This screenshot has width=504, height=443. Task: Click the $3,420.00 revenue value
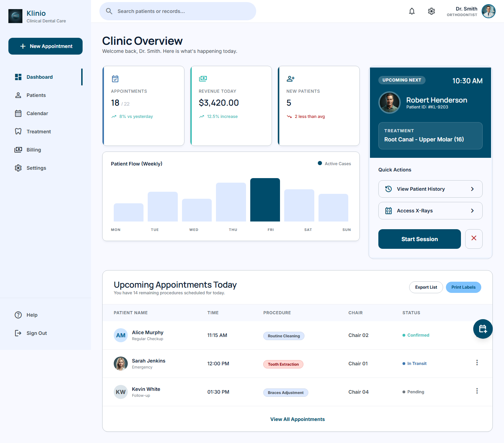pos(219,103)
